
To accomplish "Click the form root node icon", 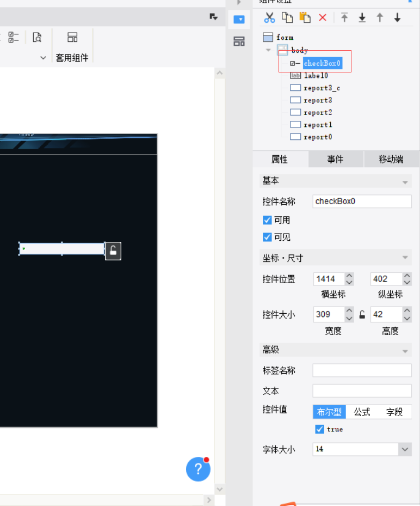I will 268,37.
